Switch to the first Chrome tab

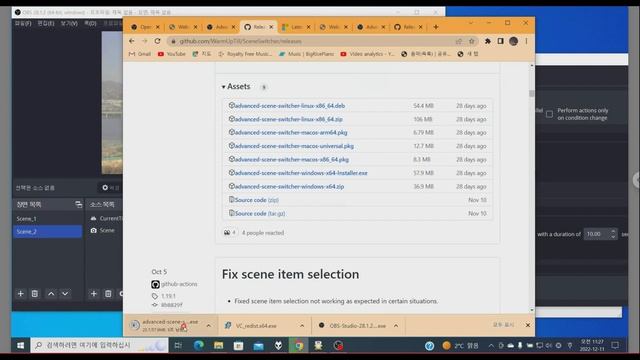point(146,27)
